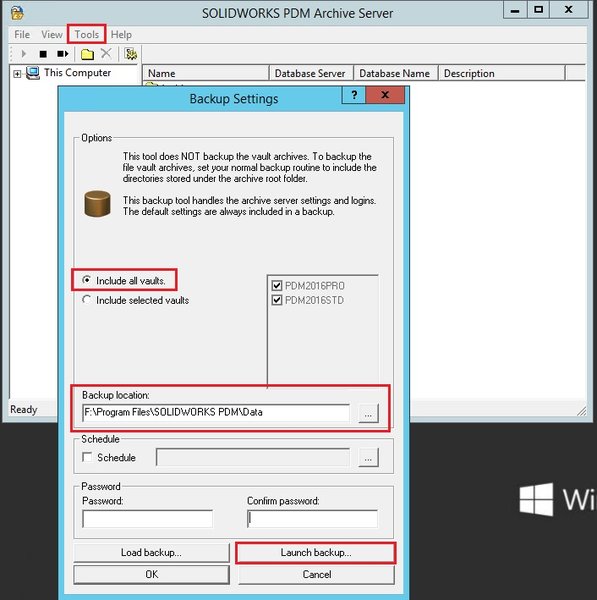This screenshot has width=597, height=600.
Task: Minimize the Archive Server window
Action: pyautogui.click(x=515, y=10)
